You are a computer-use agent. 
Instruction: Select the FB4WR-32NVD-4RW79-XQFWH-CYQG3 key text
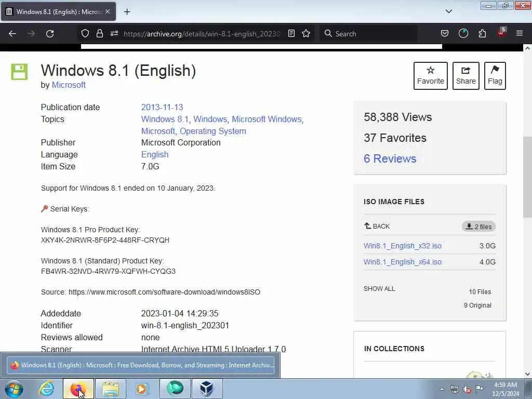[108, 271]
